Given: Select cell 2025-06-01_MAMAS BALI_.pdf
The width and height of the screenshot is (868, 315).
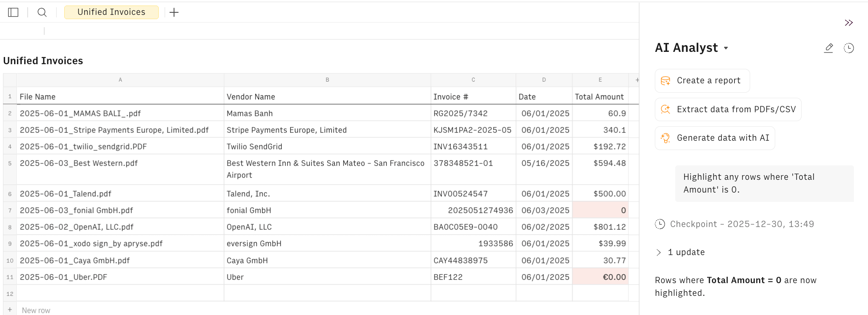Looking at the screenshot, I should tap(120, 114).
